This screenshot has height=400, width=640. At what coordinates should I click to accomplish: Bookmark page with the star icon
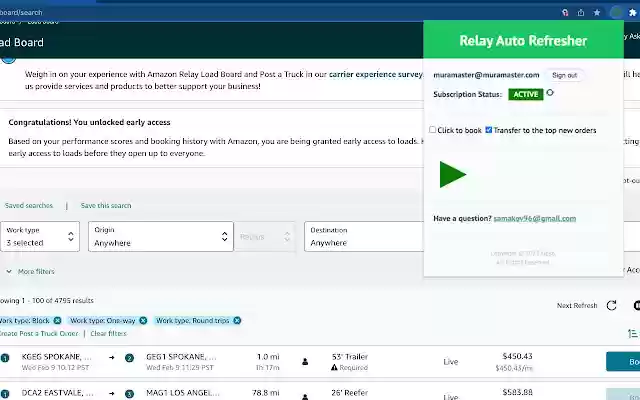(x=597, y=12)
